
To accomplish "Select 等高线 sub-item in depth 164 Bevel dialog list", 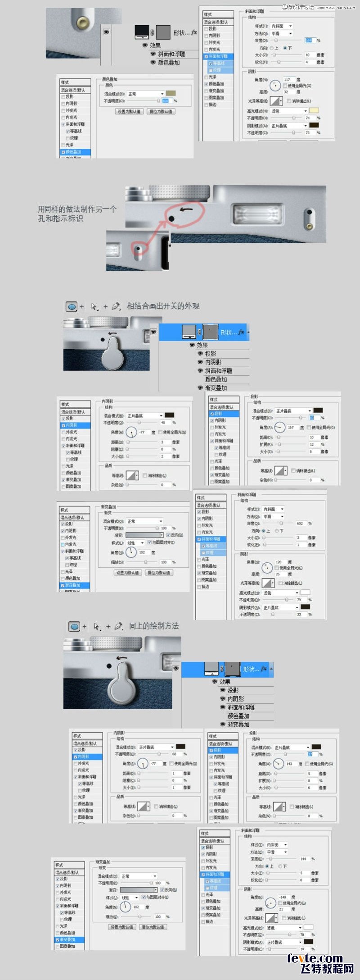I will point(220,64).
